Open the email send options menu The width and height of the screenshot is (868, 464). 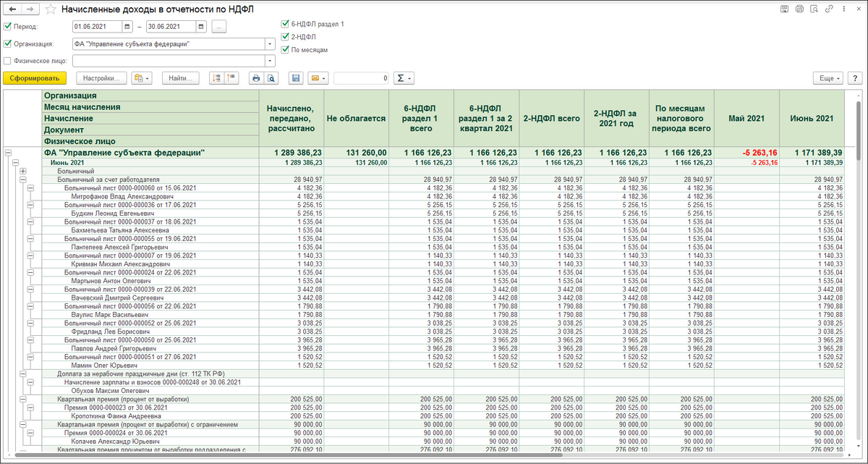318,78
